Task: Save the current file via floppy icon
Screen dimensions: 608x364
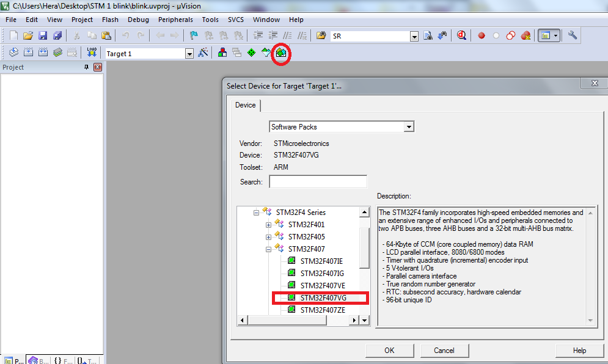Action: point(43,35)
